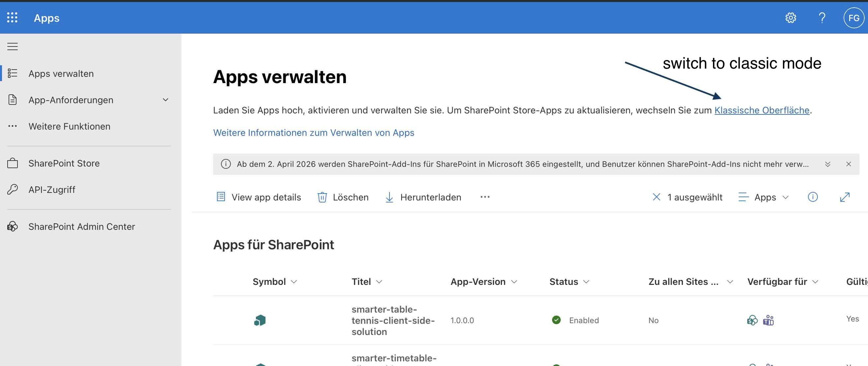Viewport: 868px width, 366px height.
Task: Open the Microsoft 365 app launcher waffle icon
Action: coord(12,18)
